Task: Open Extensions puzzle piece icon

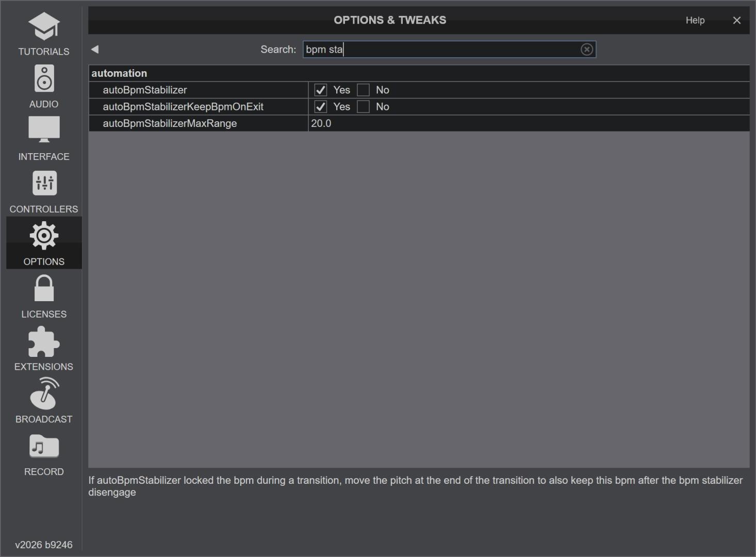Action: (x=44, y=341)
